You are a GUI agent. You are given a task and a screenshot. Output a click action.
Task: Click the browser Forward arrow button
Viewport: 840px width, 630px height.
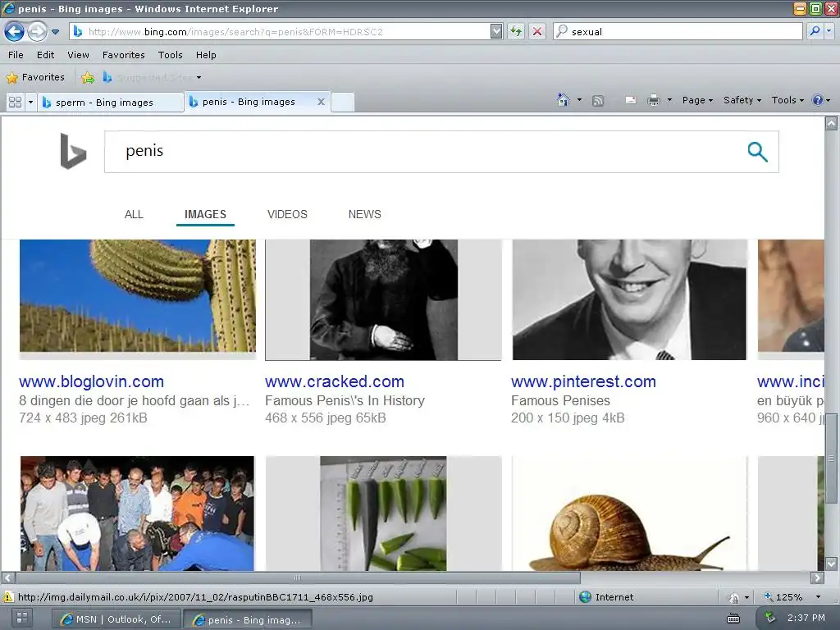tap(37, 32)
